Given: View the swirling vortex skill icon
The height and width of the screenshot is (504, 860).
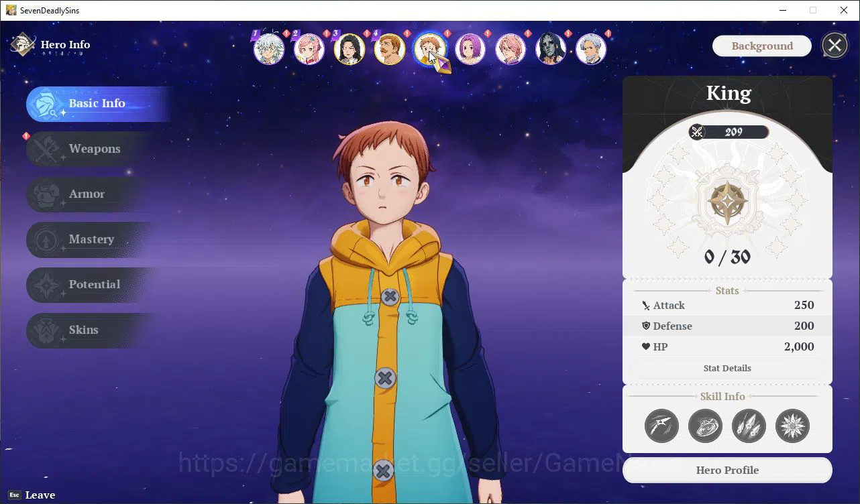Looking at the screenshot, I should click(705, 426).
